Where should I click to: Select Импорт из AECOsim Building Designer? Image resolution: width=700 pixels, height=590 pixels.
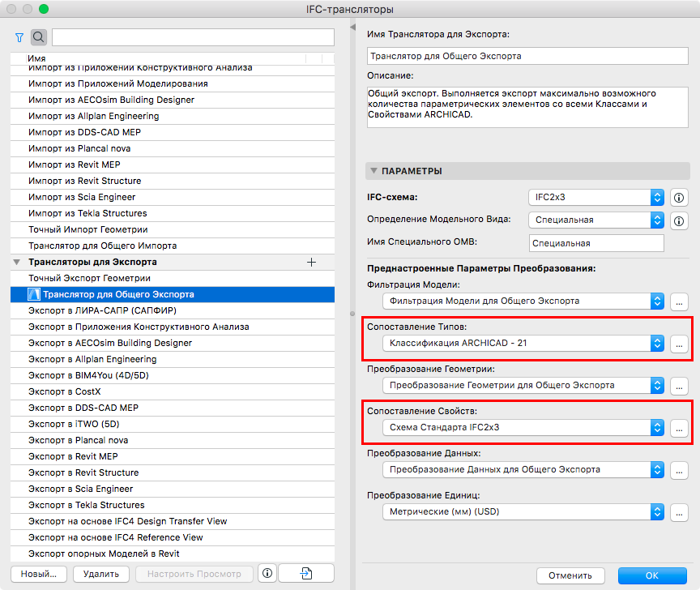pyautogui.click(x=173, y=100)
